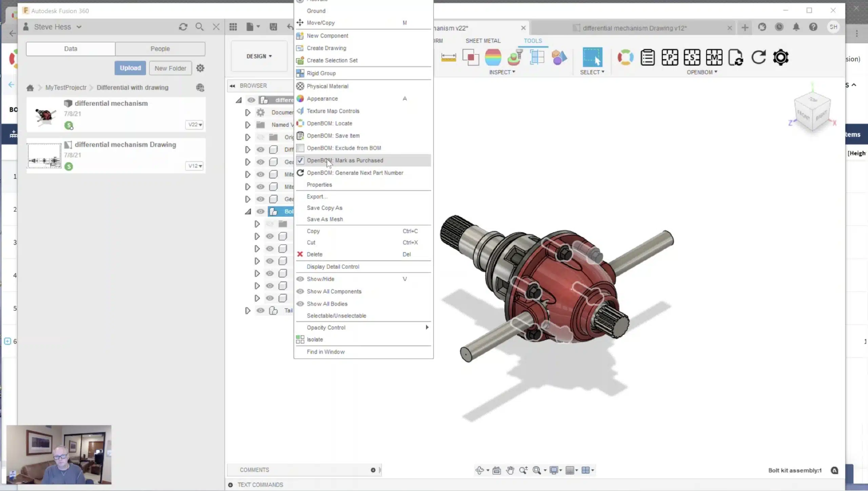Click the OpenBOM circular refresh arrow icon

(x=758, y=57)
